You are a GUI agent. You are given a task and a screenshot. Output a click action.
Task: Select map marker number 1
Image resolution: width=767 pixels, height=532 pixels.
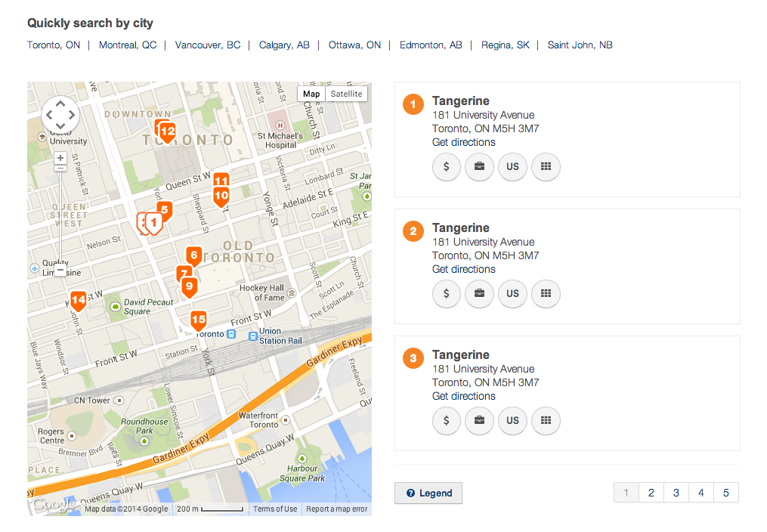153,224
